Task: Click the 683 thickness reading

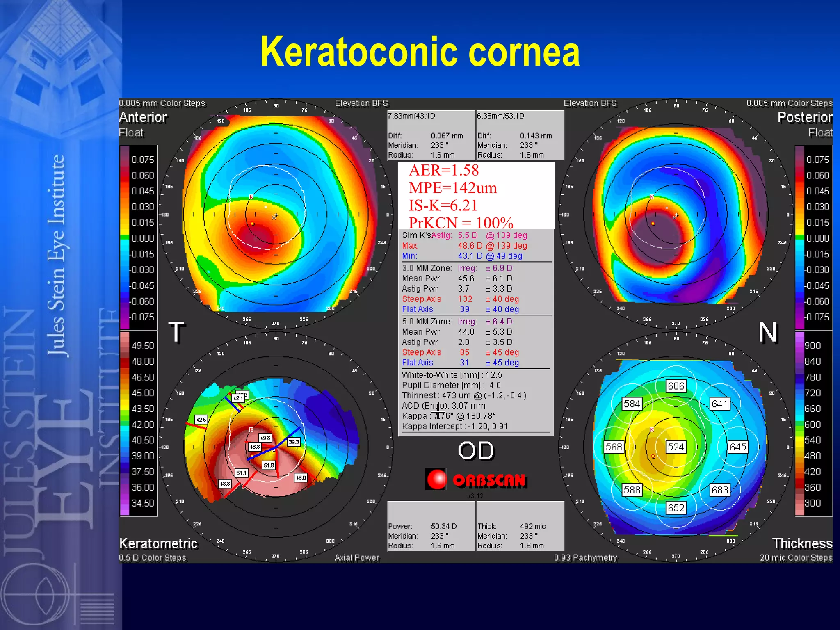Action: (720, 490)
